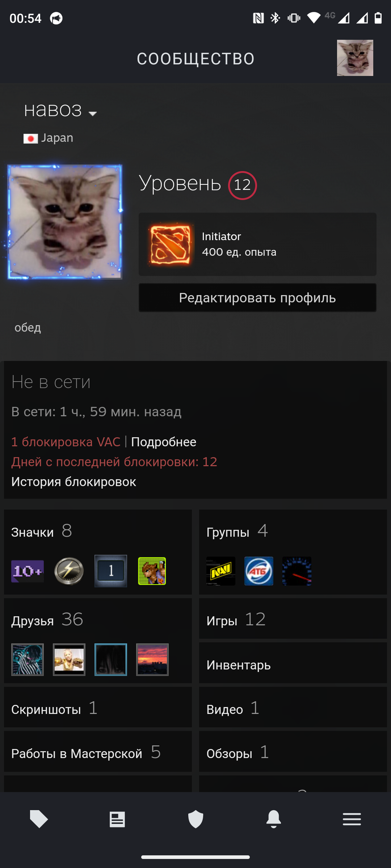The width and height of the screenshot is (391, 868).
Task: Open the Скриншоты section
Action: (x=98, y=707)
